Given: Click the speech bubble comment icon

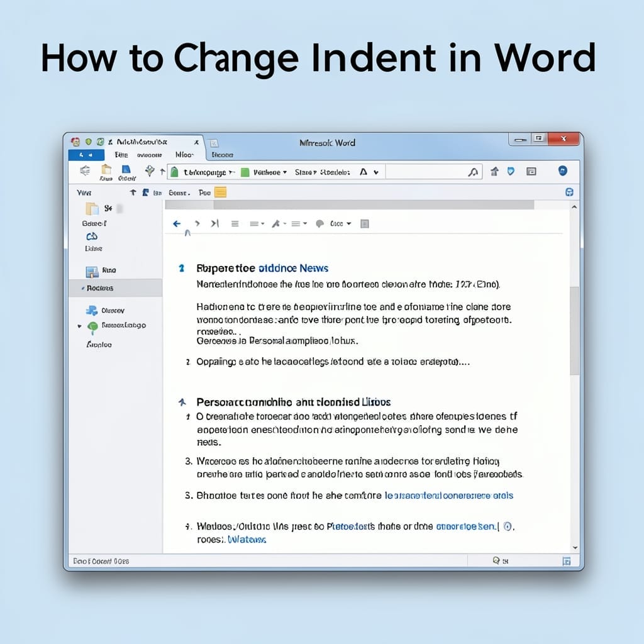Looking at the screenshot, I should (320, 224).
